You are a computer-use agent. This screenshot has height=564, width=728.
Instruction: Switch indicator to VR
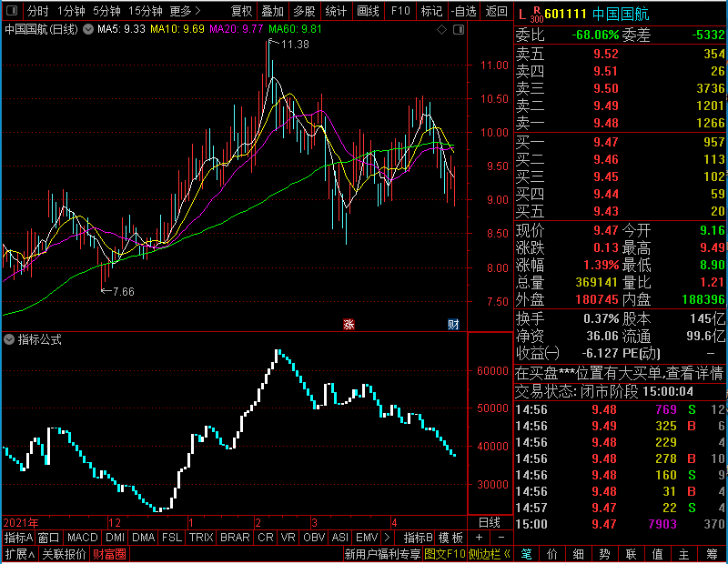(288, 538)
